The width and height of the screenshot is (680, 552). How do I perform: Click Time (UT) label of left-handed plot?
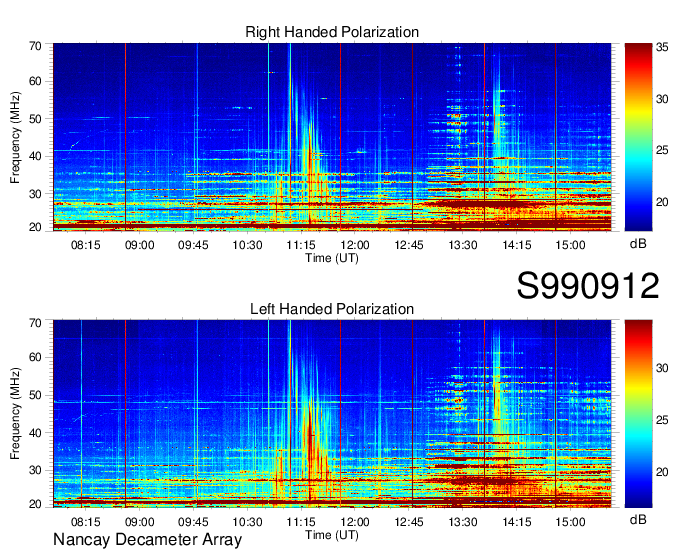click(332, 535)
